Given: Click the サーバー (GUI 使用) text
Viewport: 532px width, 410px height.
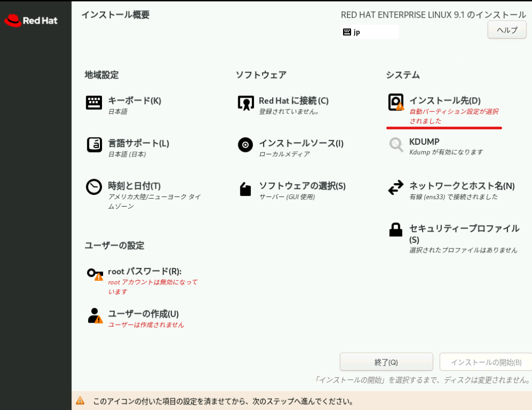Looking at the screenshot, I should (287, 197).
